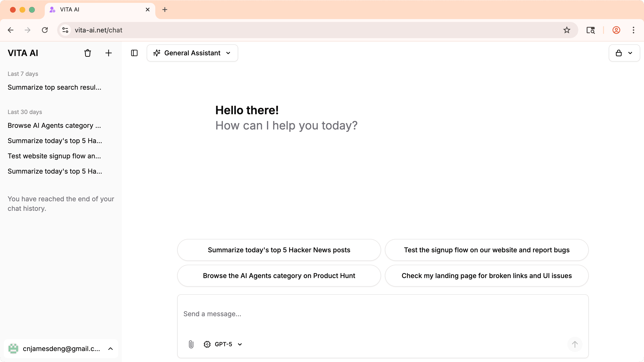Screen dimensions: 644x362
Task: Click the delete chat history trash icon
Action: point(87,53)
